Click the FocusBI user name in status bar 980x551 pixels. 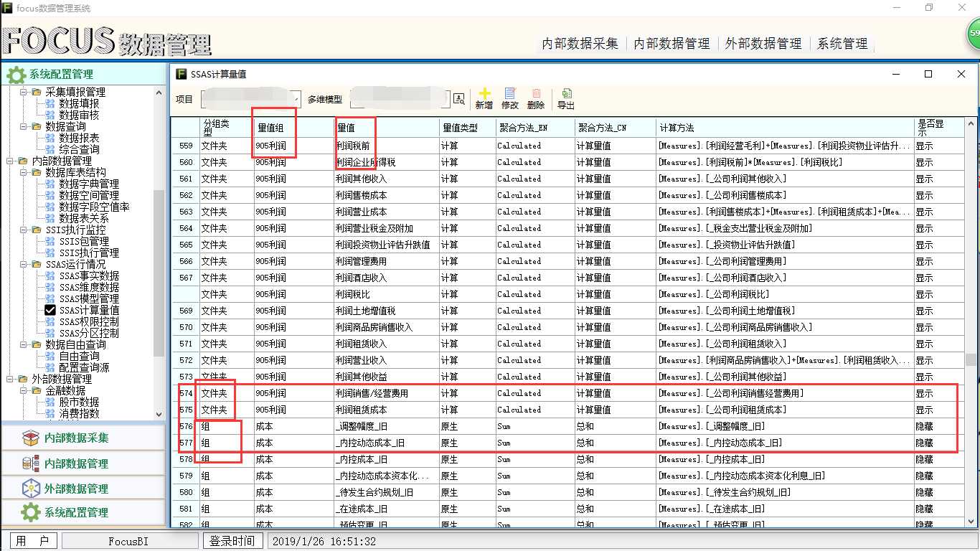129,541
